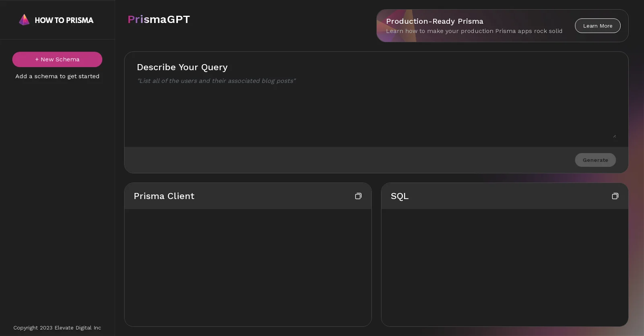Click the Prisma Client panel heading
The width and height of the screenshot is (644, 336).
pyautogui.click(x=164, y=196)
